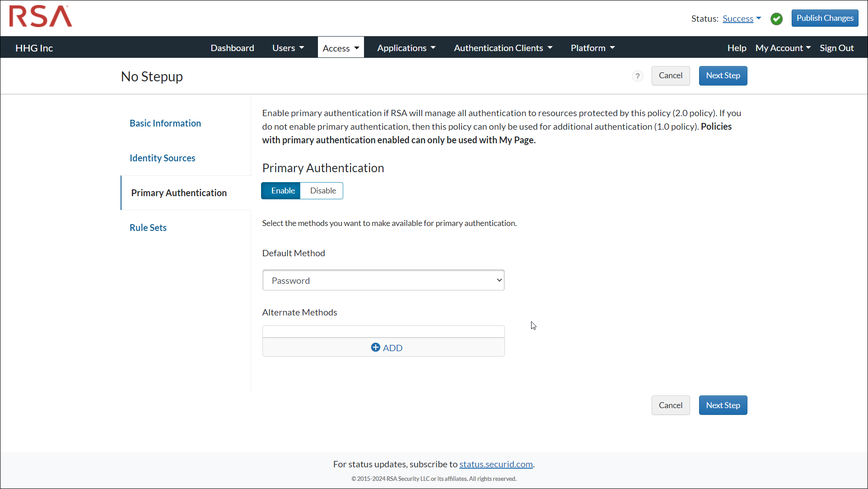Disable Primary Authentication
Screen dimensions: 868x489
(x=322, y=190)
